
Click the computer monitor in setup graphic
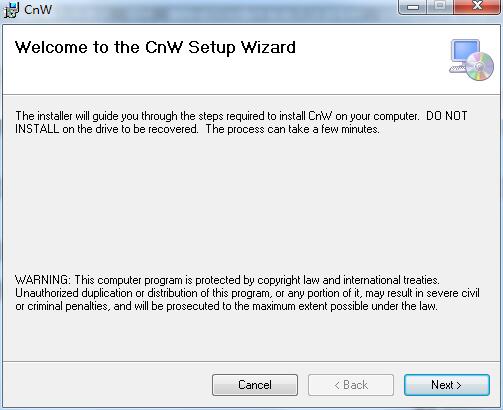click(463, 55)
